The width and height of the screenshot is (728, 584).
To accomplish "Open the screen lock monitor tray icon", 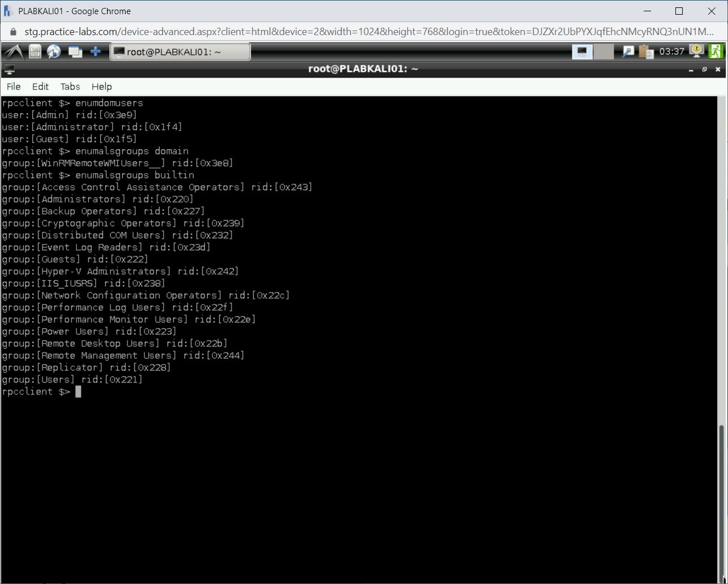I will pos(697,51).
